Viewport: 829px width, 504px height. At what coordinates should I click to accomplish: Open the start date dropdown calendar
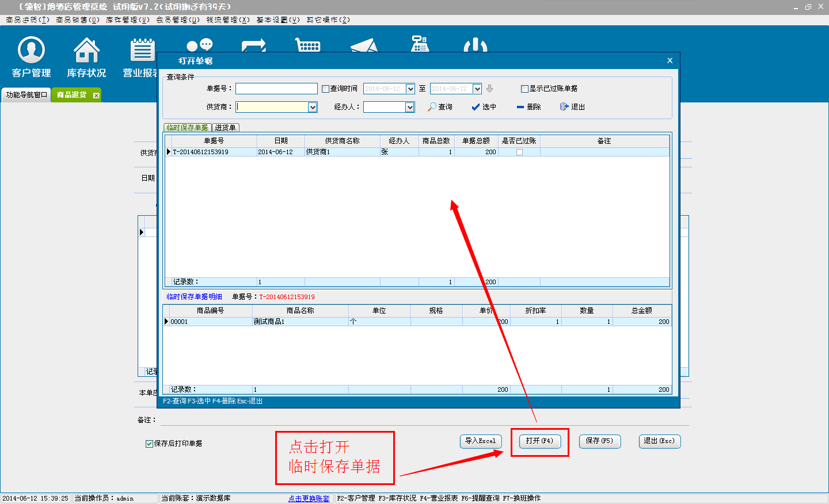410,89
